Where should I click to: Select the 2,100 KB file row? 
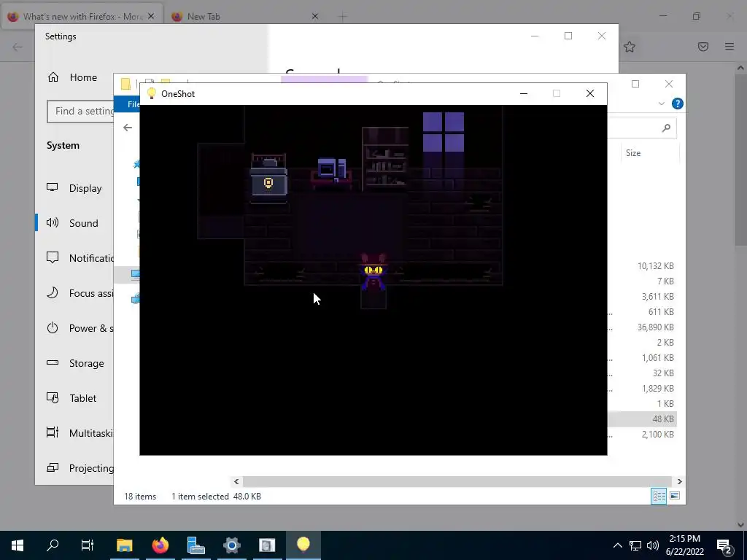click(x=642, y=435)
